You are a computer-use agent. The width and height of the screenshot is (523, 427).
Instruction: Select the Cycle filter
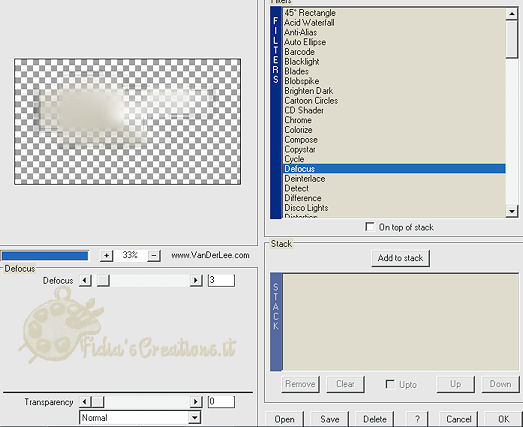click(394, 159)
